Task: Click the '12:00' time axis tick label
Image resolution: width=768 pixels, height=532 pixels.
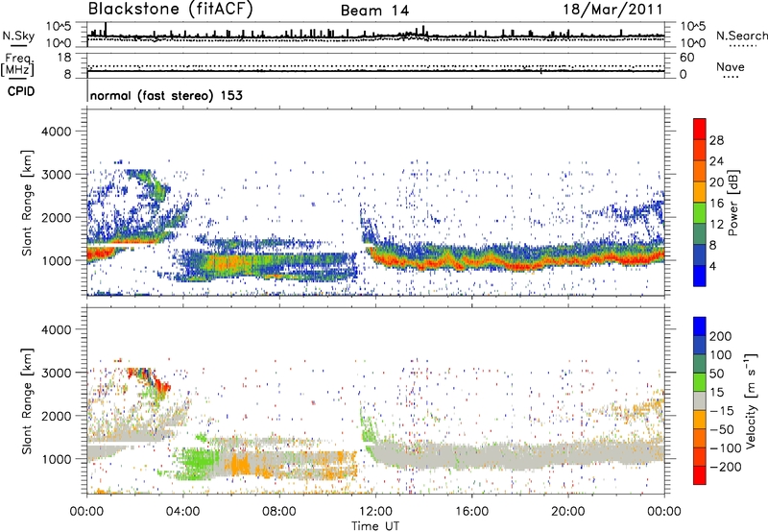Action: (x=375, y=512)
